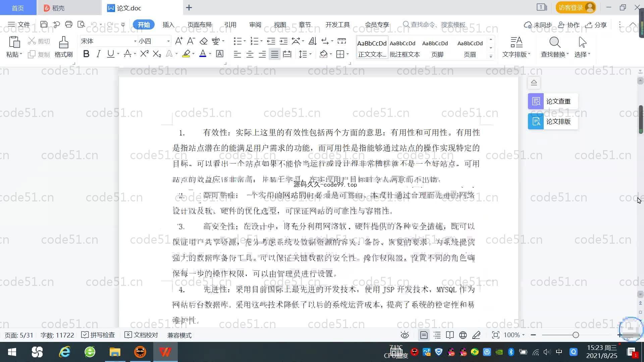This screenshot has width=644, height=362.
Task: Center align the paragraph
Action: coord(250,54)
